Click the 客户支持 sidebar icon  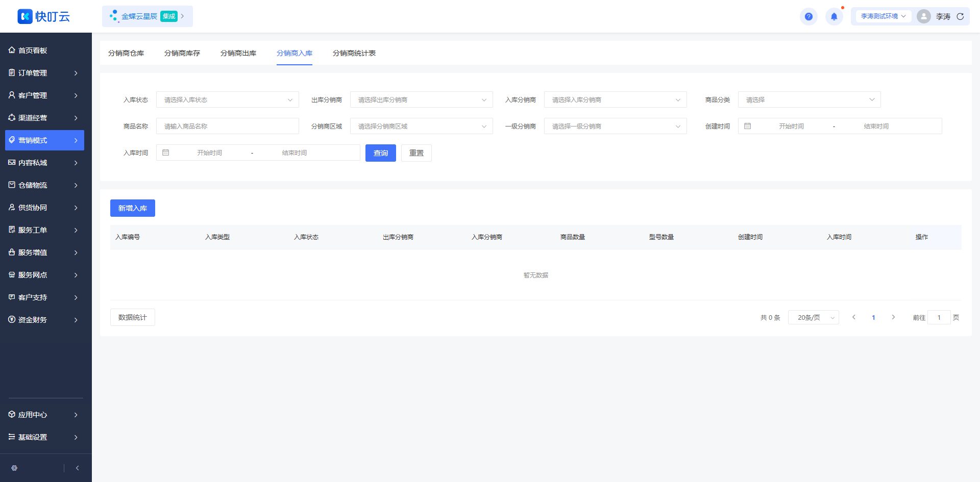12,297
